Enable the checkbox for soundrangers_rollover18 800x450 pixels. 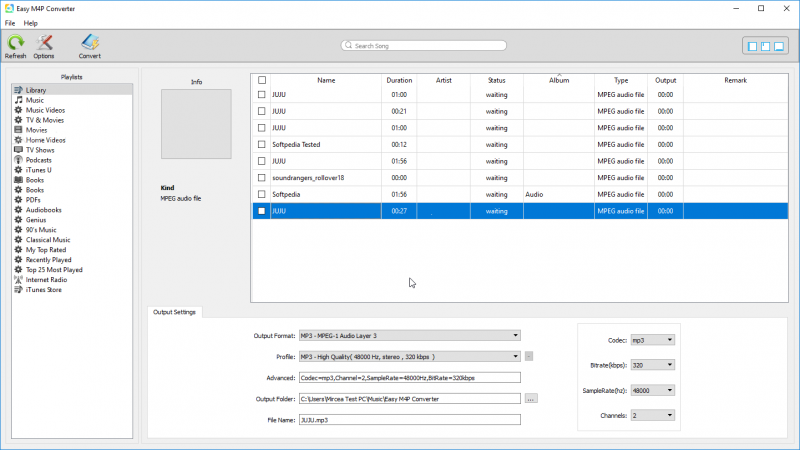262,177
